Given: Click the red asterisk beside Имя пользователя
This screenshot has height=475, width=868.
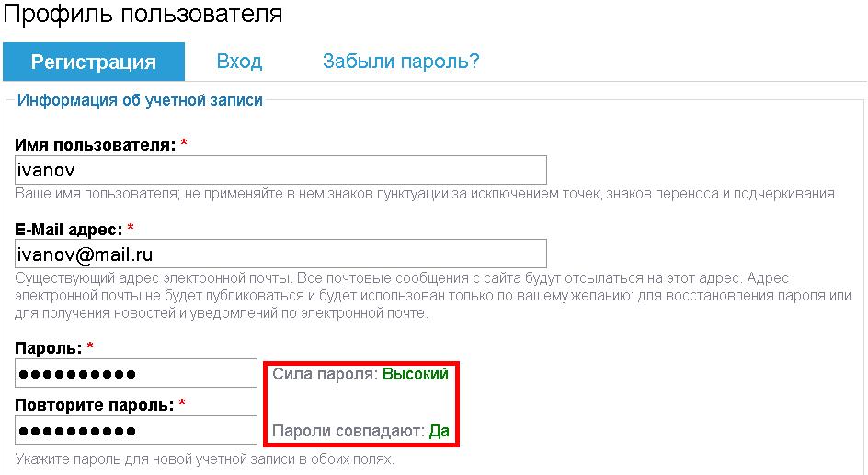Looking at the screenshot, I should tap(184, 145).
